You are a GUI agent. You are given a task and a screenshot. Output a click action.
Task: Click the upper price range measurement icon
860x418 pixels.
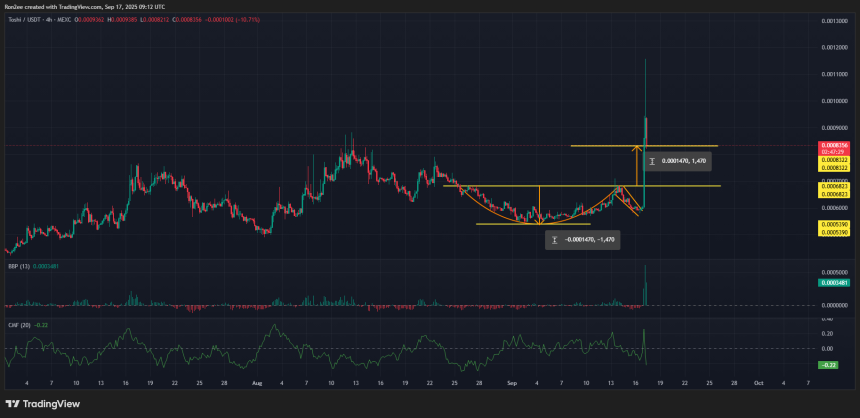(653, 160)
